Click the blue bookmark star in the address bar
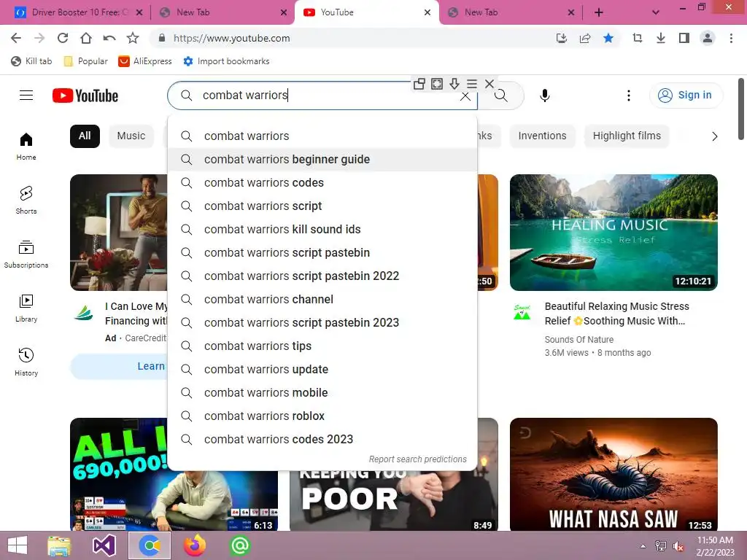 point(608,38)
